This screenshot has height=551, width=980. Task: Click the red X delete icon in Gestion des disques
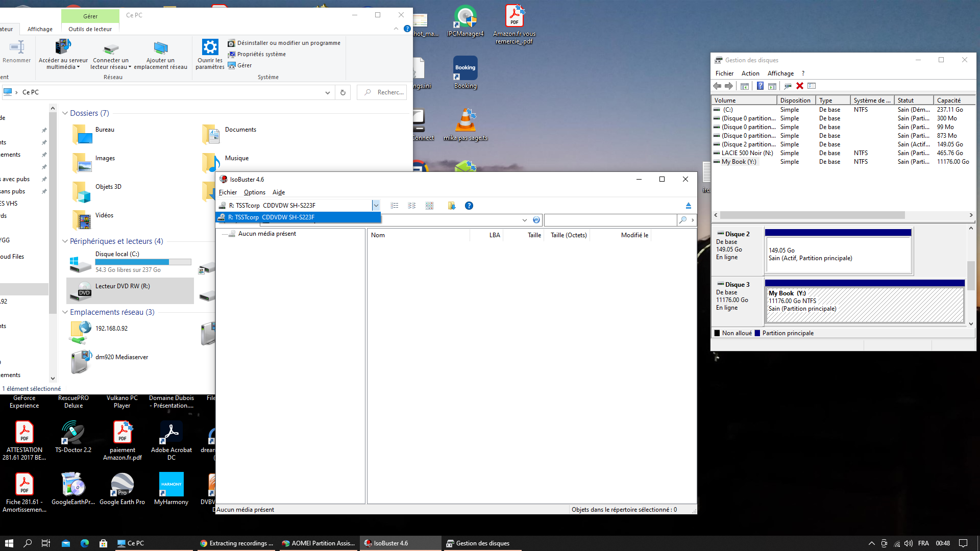pos(800,86)
